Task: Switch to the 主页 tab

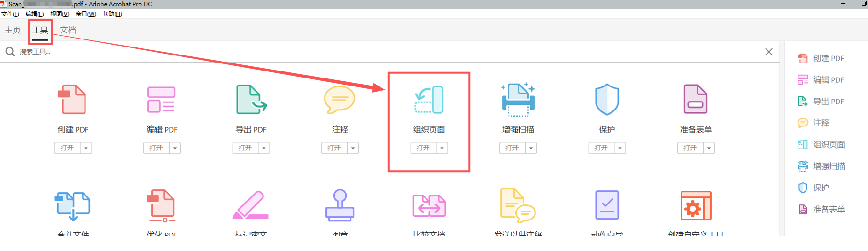Action: pyautogui.click(x=13, y=30)
